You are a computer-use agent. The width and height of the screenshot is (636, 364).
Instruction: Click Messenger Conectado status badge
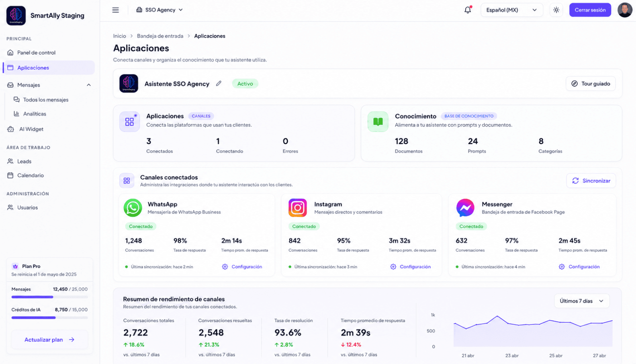pos(471,226)
